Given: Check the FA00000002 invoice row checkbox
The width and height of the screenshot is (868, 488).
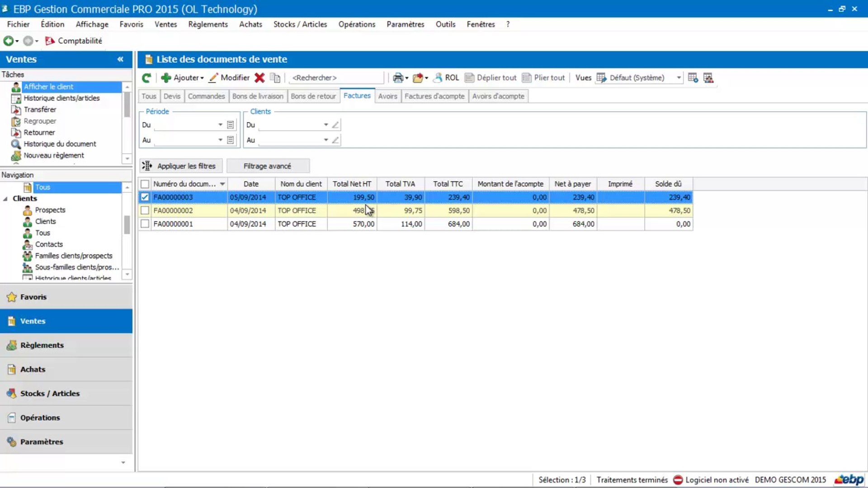Looking at the screenshot, I should click(x=145, y=211).
